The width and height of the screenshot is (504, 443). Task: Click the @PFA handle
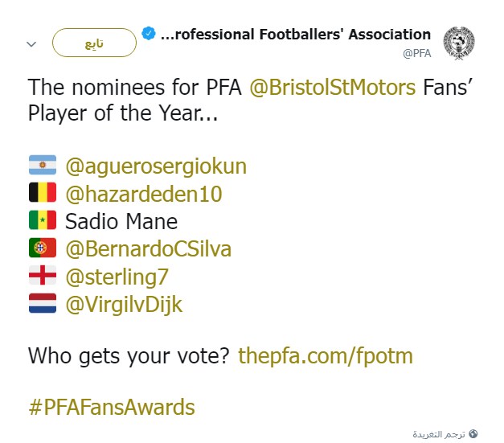[x=417, y=53]
